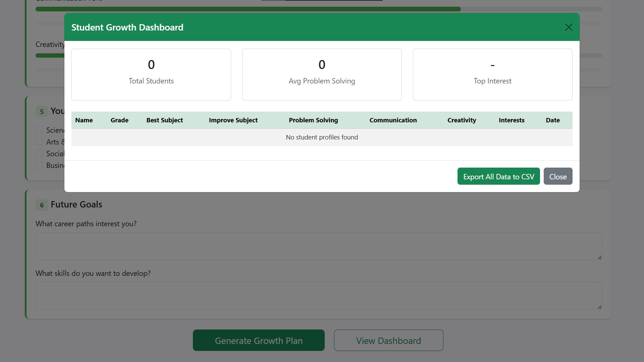This screenshot has height=362, width=644.
Task: Select the Avg Problem Solving card
Action: pyautogui.click(x=322, y=74)
